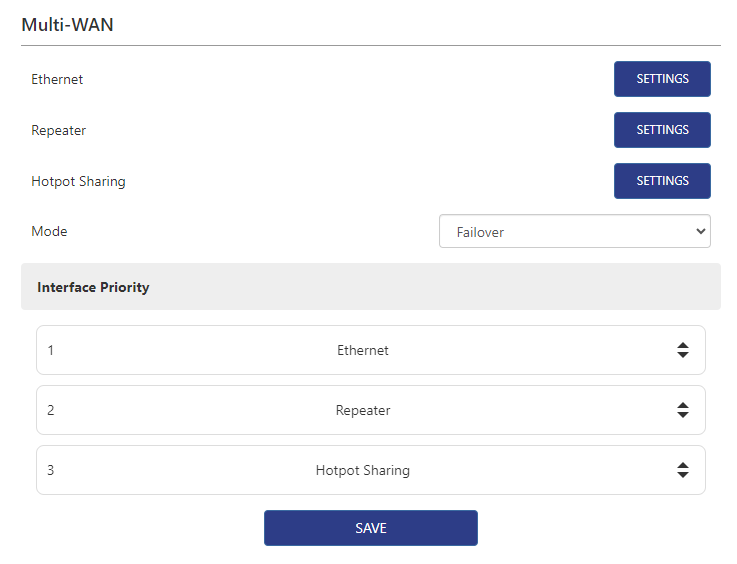Image resolution: width=737 pixels, height=564 pixels.
Task: Click the Interface Priority section header
Action: coord(93,287)
